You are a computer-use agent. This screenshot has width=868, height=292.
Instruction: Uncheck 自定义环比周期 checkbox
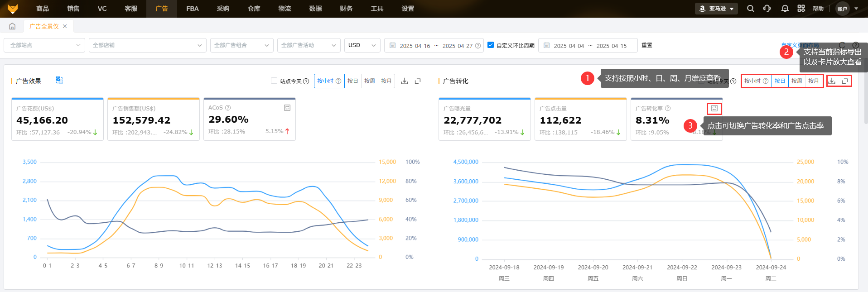(490, 45)
